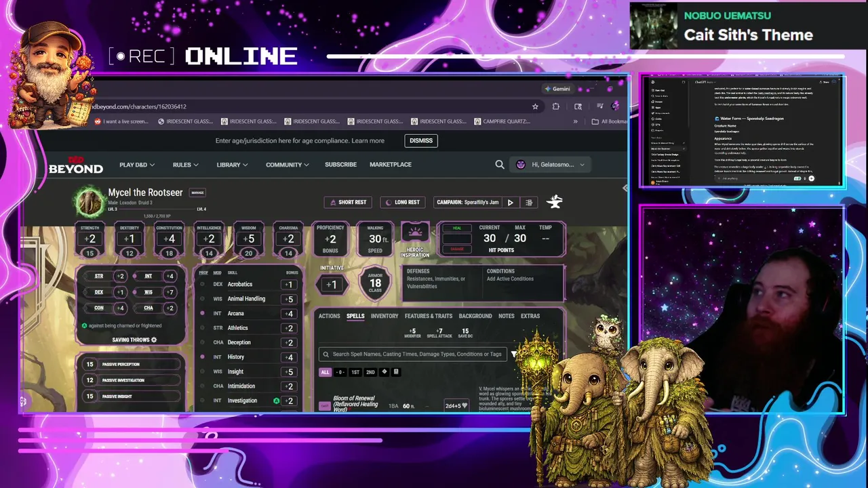Take a SHORT REST
Viewport: 868px width, 488px height.
click(349, 202)
